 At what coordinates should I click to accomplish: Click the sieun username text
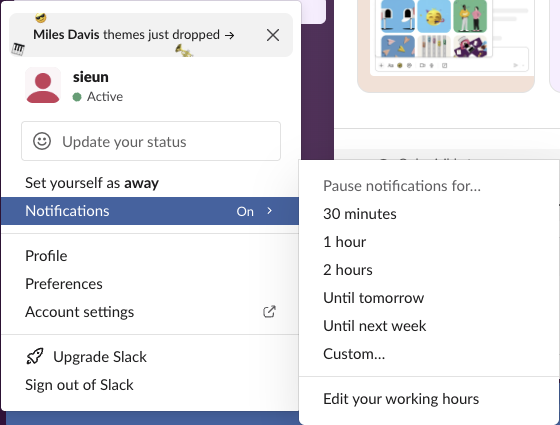coord(91,77)
